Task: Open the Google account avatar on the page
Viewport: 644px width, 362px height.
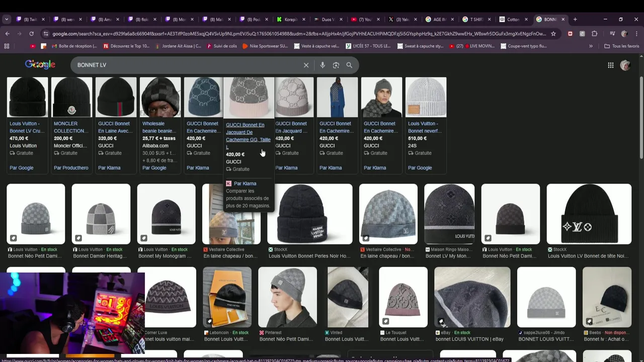Action: click(625, 65)
